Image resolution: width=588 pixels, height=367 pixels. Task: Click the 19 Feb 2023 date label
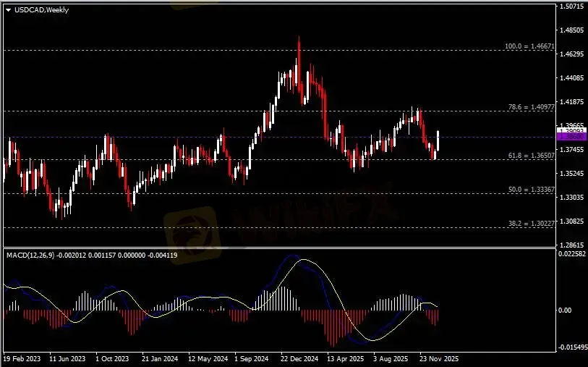[x=22, y=359]
